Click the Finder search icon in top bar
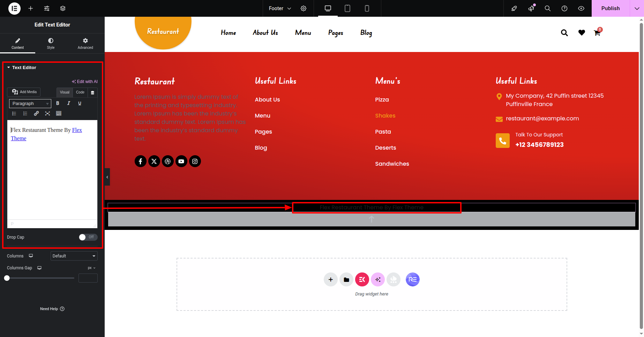Screen dimensions: 644x337 (547, 8)
